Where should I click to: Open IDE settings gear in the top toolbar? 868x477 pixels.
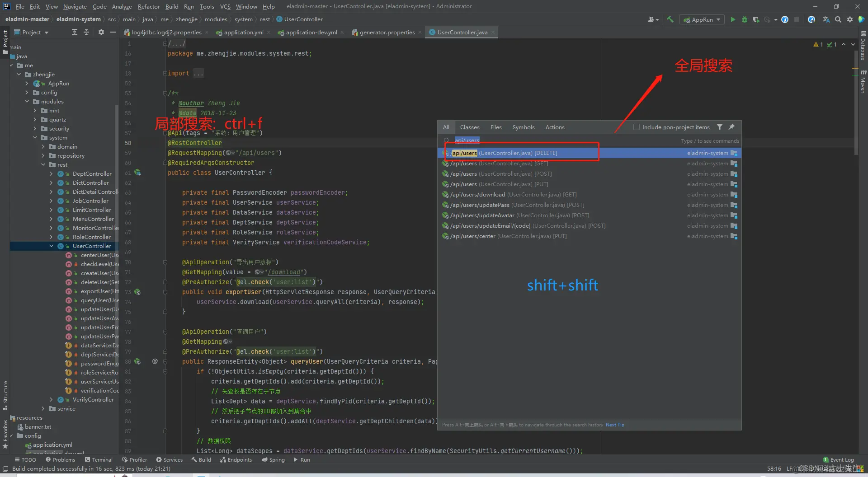tap(849, 19)
